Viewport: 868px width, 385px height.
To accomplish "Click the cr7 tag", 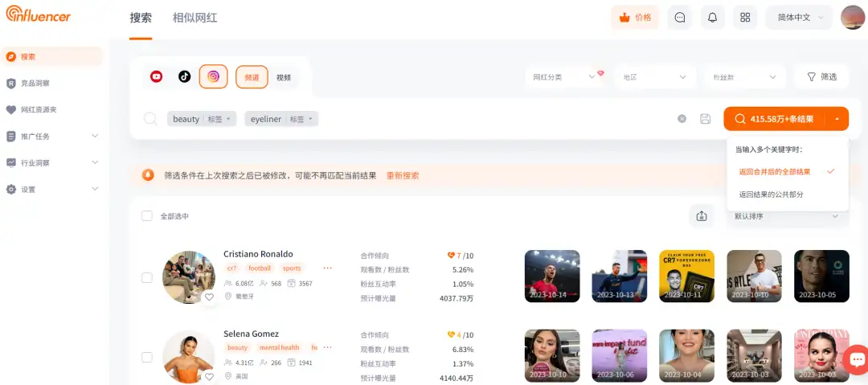I will click(231, 268).
